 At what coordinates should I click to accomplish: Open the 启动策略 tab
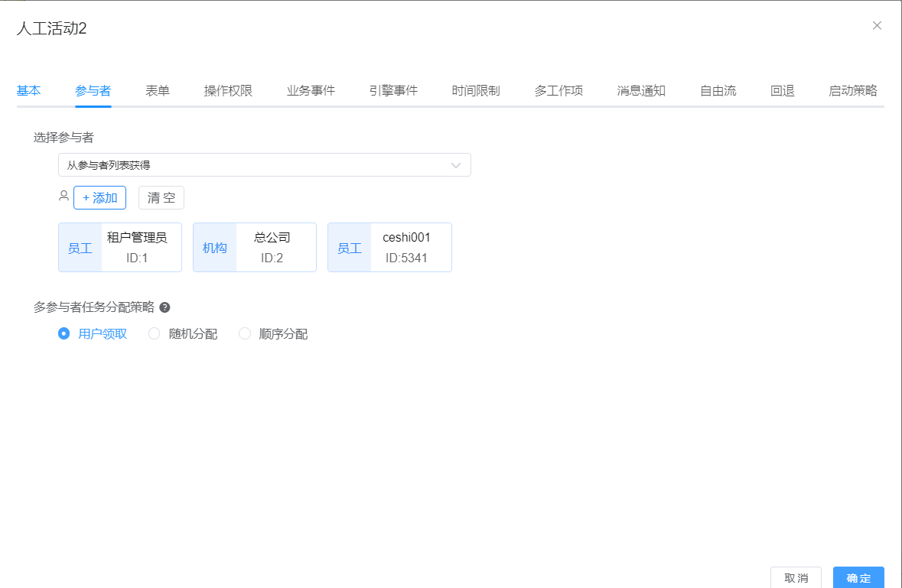[852, 91]
